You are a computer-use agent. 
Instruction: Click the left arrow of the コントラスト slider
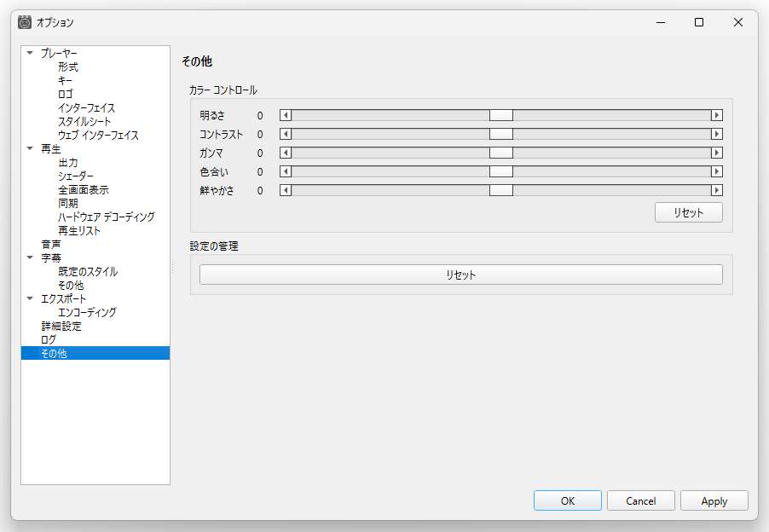[286, 134]
